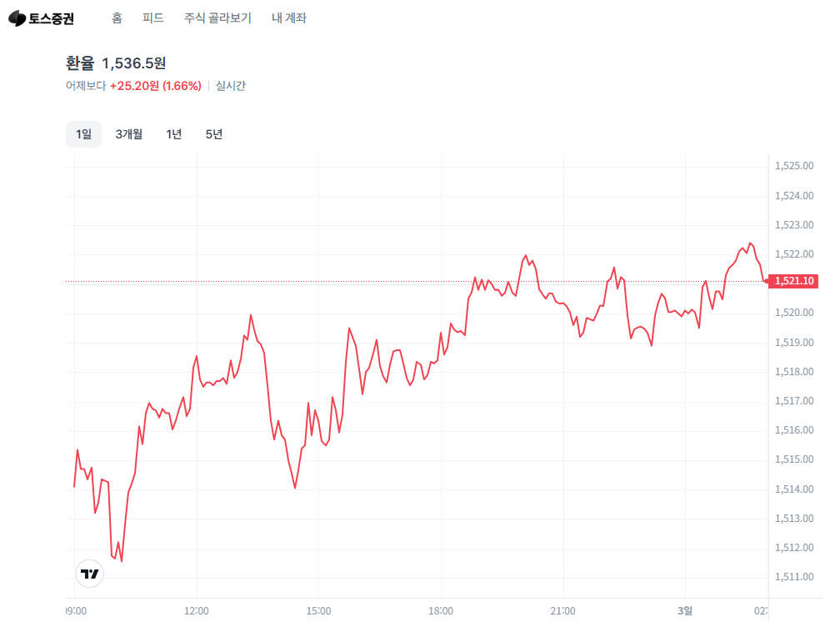This screenshot has height=632, width=840.
Task: Click the 18:00 time axis label
Action: click(440, 611)
